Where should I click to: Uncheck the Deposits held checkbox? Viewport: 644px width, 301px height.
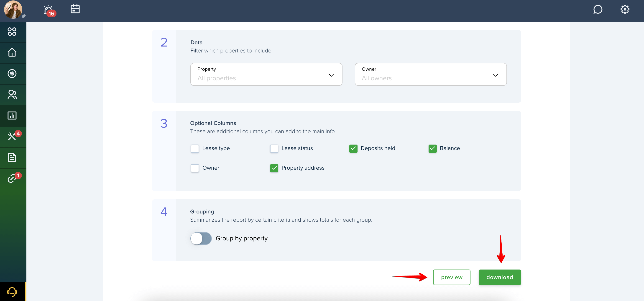(x=353, y=148)
